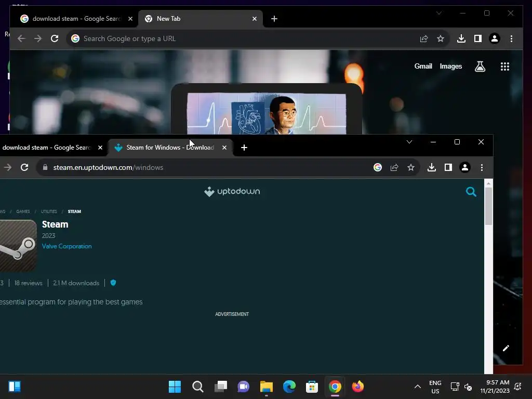Launch Microsoft Edge from taskbar
The image size is (532, 399).
[x=289, y=387]
